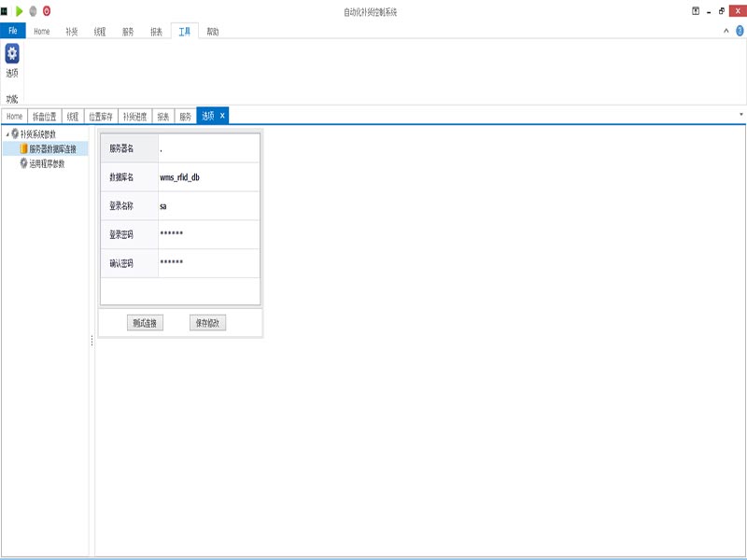The width and height of the screenshot is (747, 560).
Task: Select the 运用程序参数 tree node
Action: pyautogui.click(x=47, y=163)
